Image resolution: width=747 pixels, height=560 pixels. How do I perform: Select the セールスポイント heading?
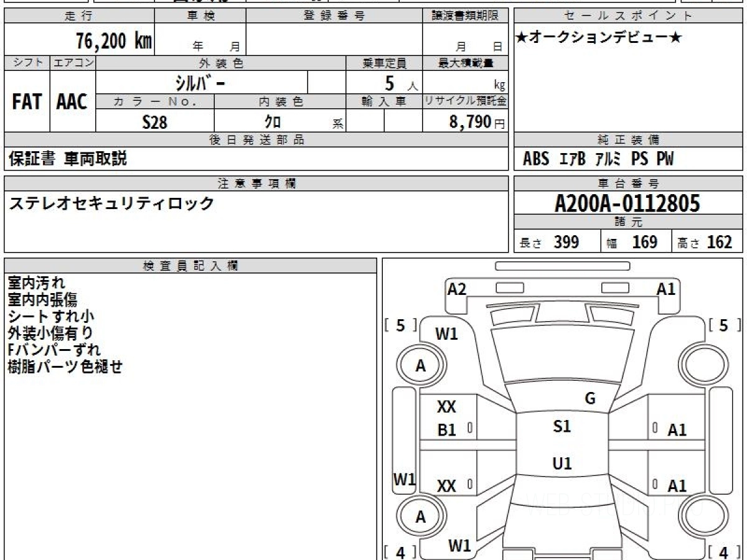click(628, 16)
